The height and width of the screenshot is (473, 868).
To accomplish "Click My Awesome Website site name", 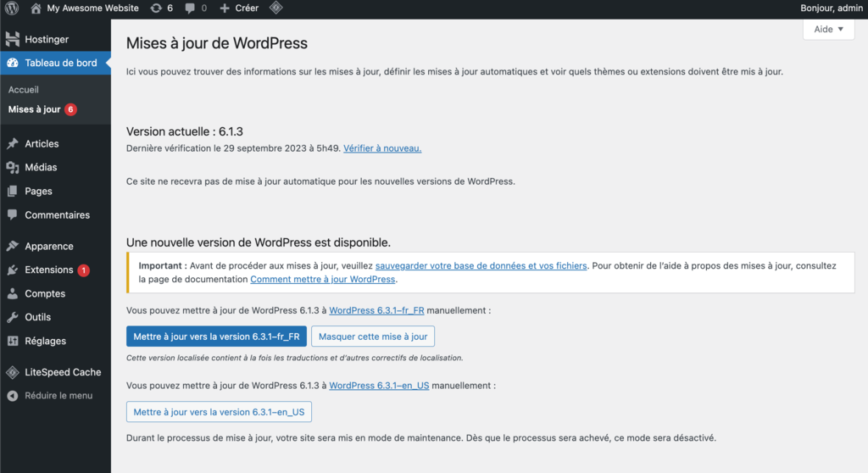I will [92, 8].
